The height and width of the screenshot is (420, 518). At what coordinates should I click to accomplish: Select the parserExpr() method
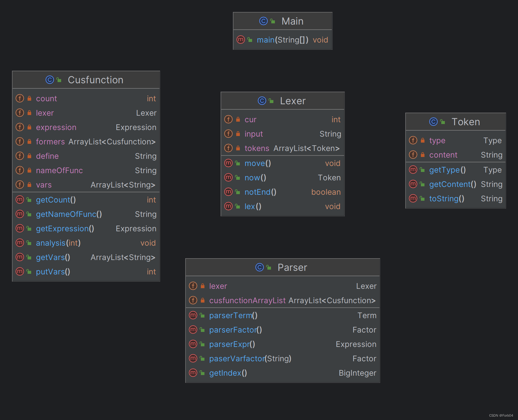(x=283, y=344)
